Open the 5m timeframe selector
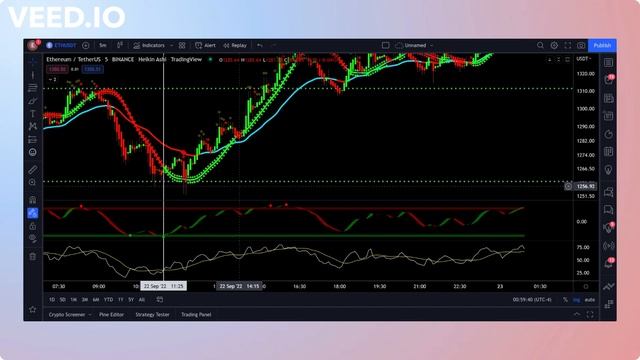This screenshot has height=360, width=640. point(102,45)
